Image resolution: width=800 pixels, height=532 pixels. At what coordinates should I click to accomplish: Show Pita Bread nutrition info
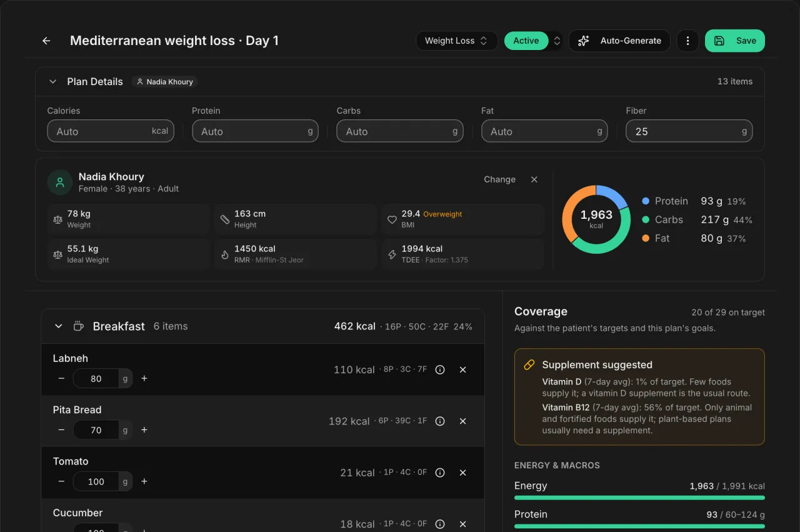click(x=440, y=421)
